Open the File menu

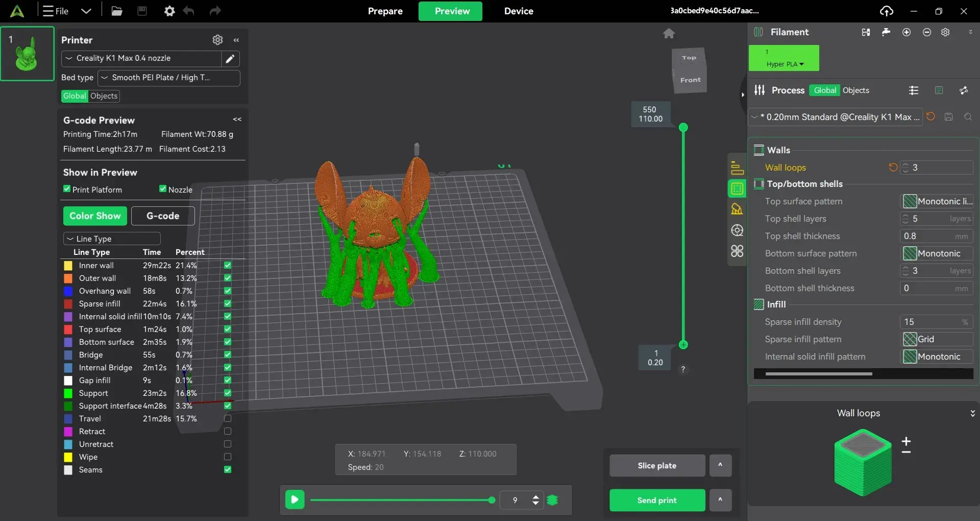pos(56,11)
